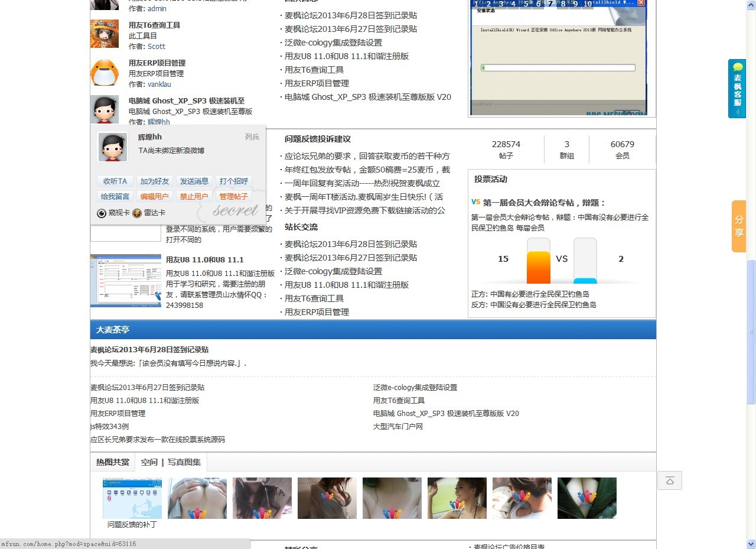This screenshot has height=549, width=756.
Task: Open bold 麦枫论坛2013年6月28日签到记录贴 in 大麦茶亭
Action: [x=149, y=350]
